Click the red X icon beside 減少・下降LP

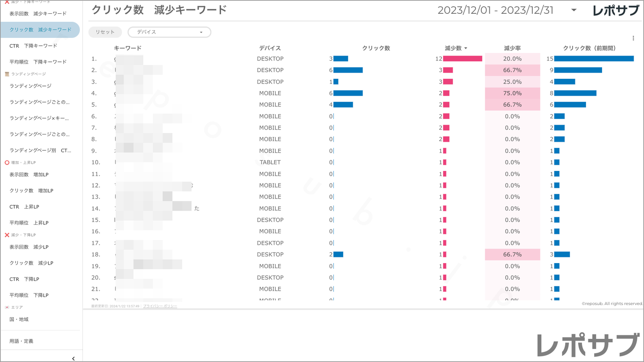[7, 235]
